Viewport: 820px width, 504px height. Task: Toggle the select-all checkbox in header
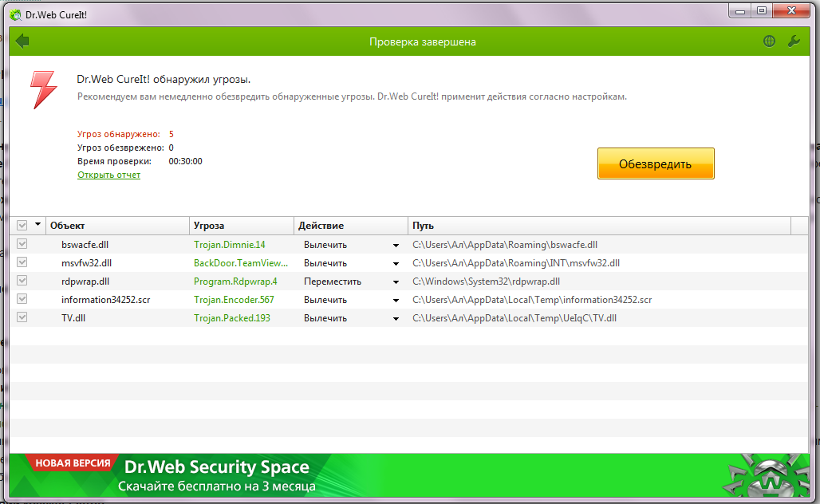[x=22, y=226]
